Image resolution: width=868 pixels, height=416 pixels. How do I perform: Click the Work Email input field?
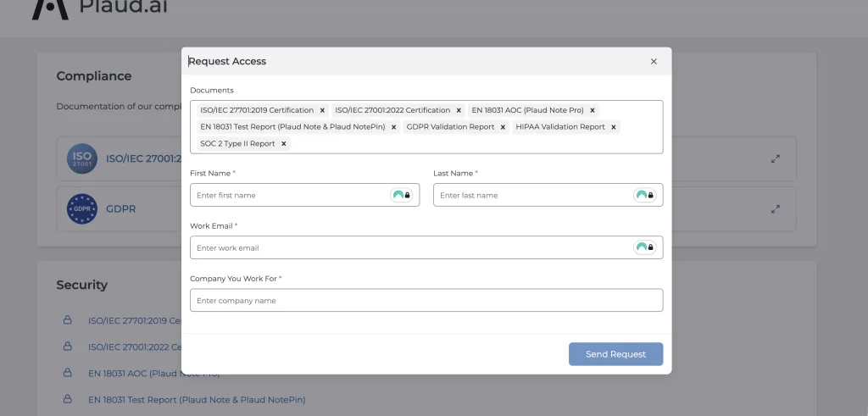(x=407, y=247)
